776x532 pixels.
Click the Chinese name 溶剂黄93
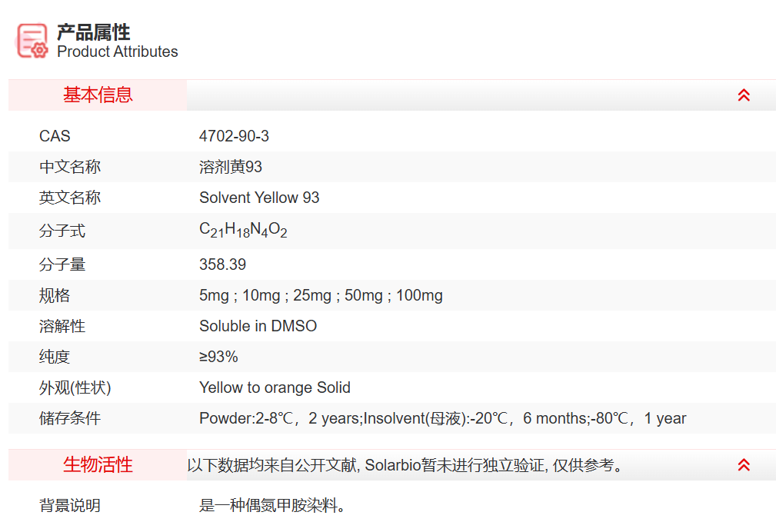pos(231,167)
